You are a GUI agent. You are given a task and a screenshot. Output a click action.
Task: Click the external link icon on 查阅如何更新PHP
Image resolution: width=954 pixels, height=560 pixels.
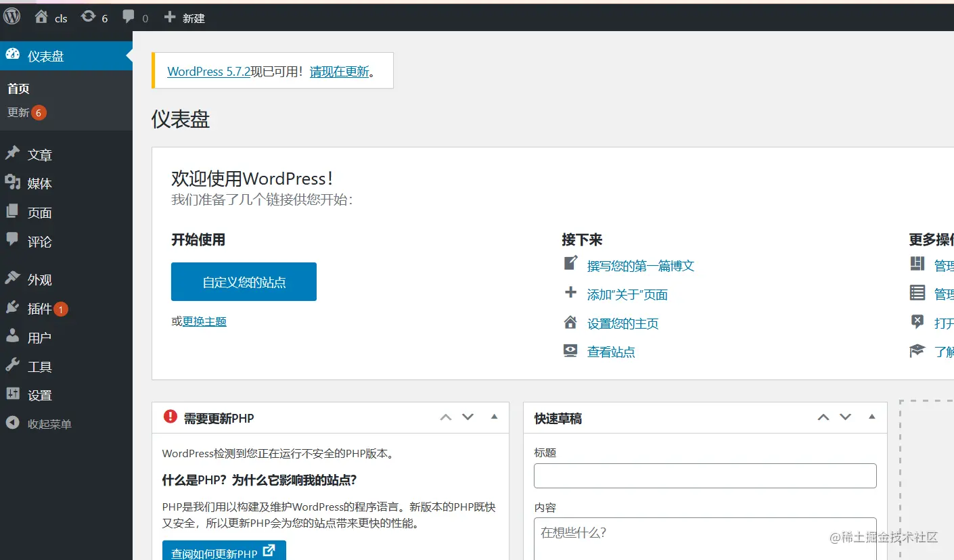pyautogui.click(x=269, y=551)
